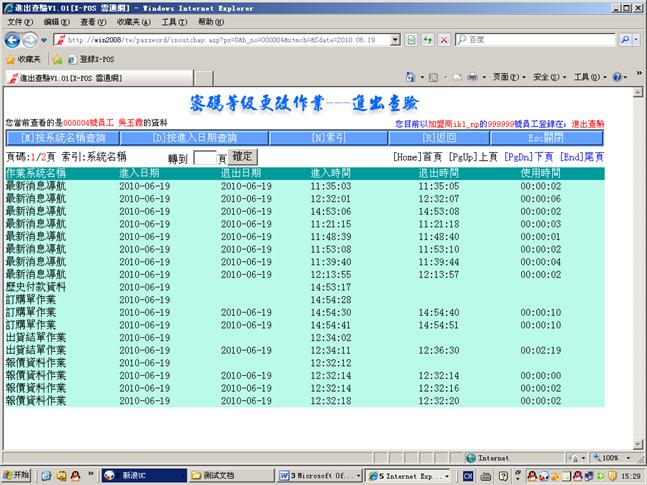Click Windows 开始 Start button
This screenshot has width=647, height=485.
point(18,474)
